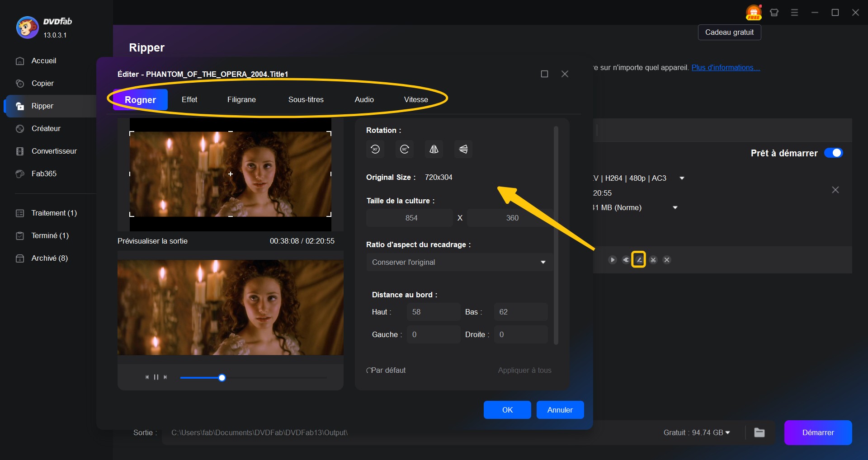
Task: Open the Convertisseur module
Action: pos(54,151)
